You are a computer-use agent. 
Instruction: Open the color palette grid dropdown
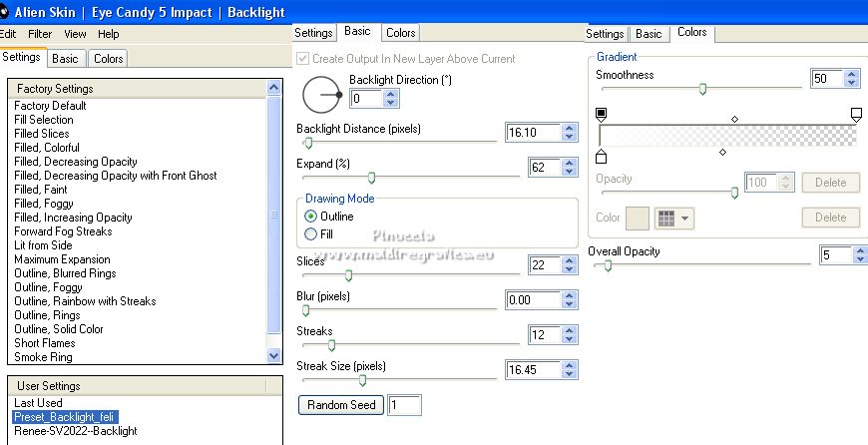coord(673,219)
